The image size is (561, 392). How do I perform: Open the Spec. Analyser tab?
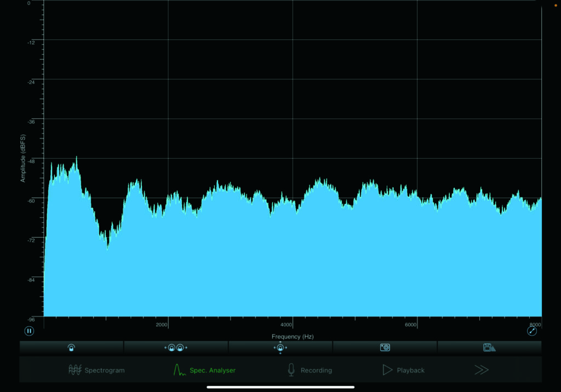point(204,370)
